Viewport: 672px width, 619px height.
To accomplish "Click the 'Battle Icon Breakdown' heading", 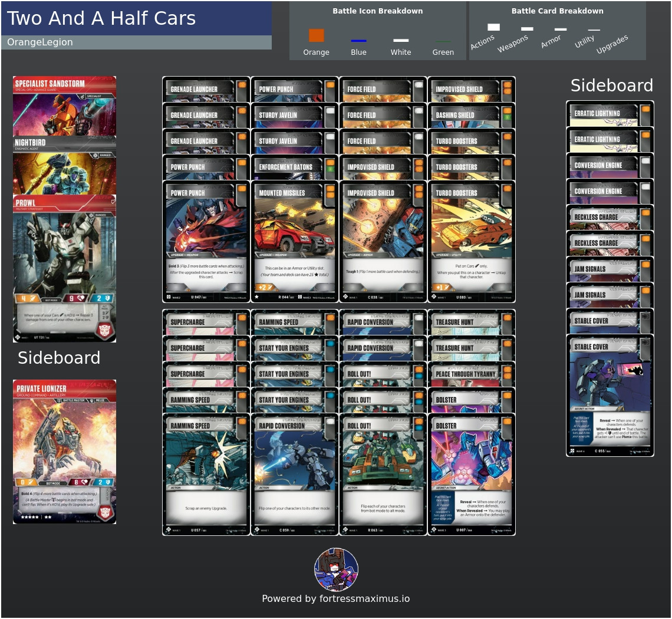I will point(378,11).
